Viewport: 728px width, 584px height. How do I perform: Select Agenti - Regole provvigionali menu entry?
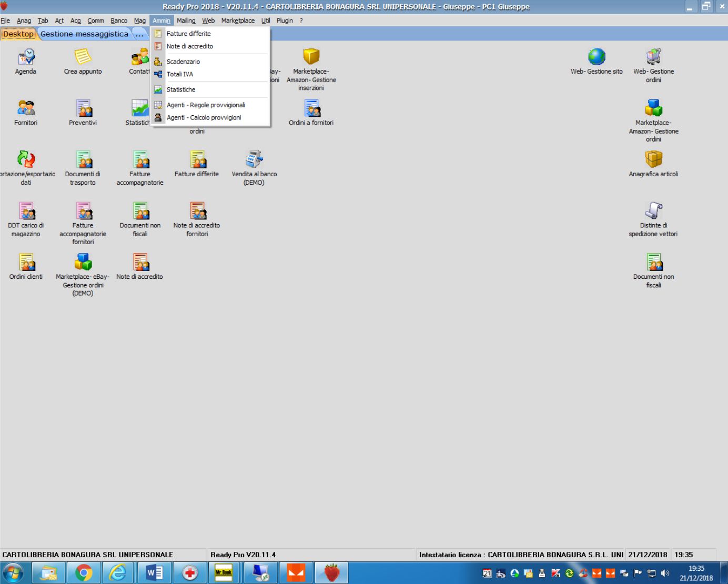point(210,105)
